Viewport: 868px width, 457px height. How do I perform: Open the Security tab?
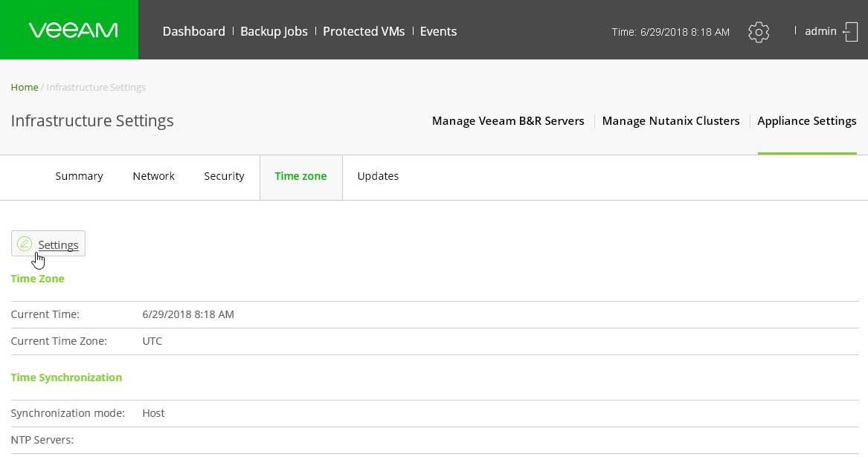[x=224, y=177]
